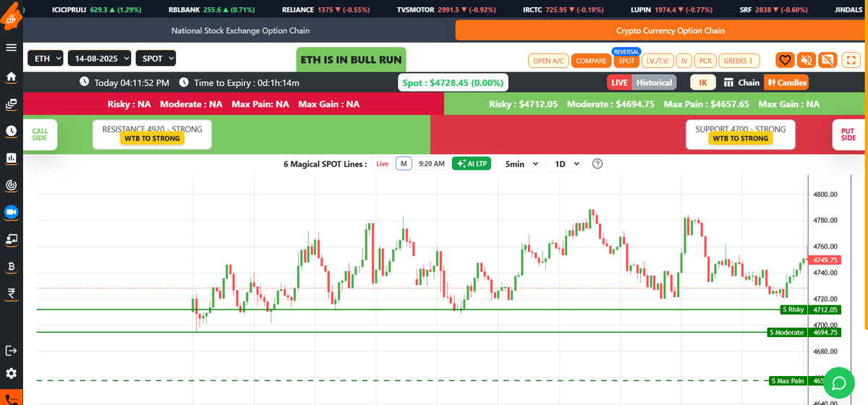The height and width of the screenshot is (405, 868).
Task: Go to Home via sidebar house icon
Action: click(x=11, y=77)
